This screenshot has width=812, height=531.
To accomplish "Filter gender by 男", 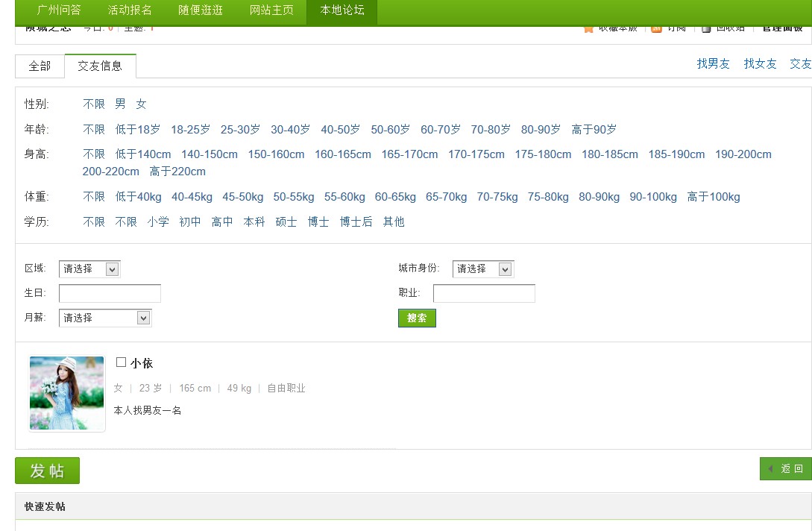I will click(x=120, y=104).
